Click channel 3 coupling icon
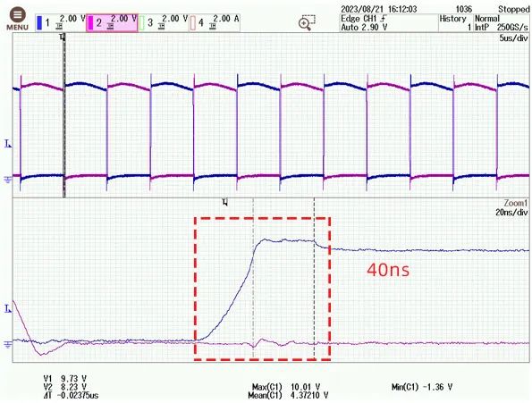532x403 pixels. point(162,27)
